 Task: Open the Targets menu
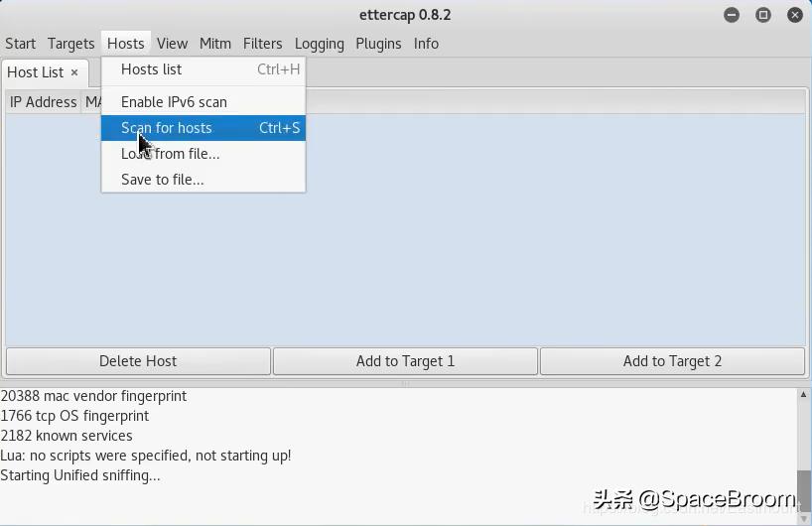70,44
